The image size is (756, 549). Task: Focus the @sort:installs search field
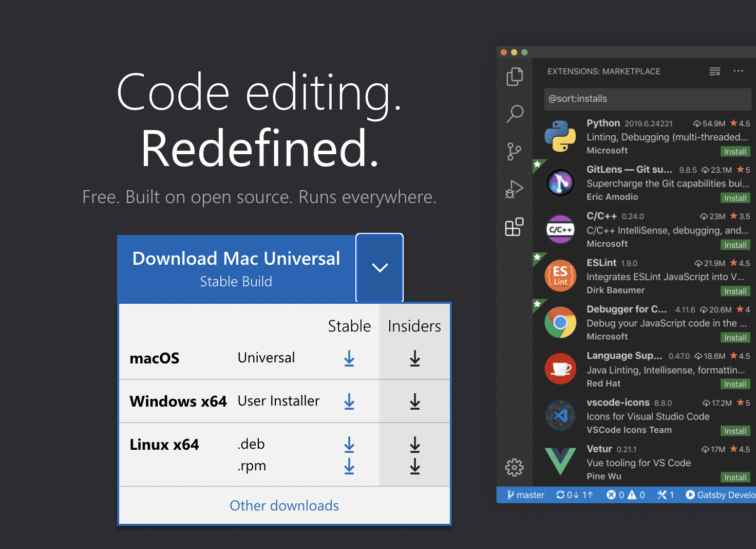(x=648, y=99)
